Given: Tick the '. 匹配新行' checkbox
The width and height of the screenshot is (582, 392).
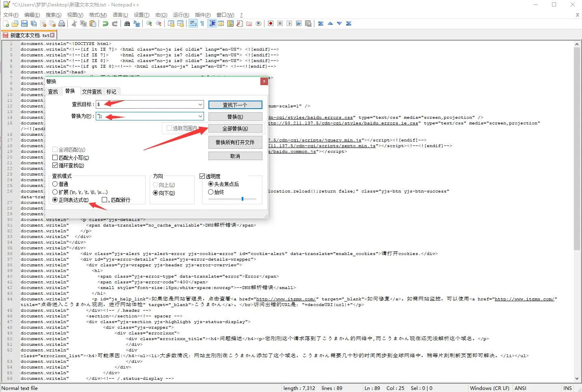Looking at the screenshot, I should (104, 200).
